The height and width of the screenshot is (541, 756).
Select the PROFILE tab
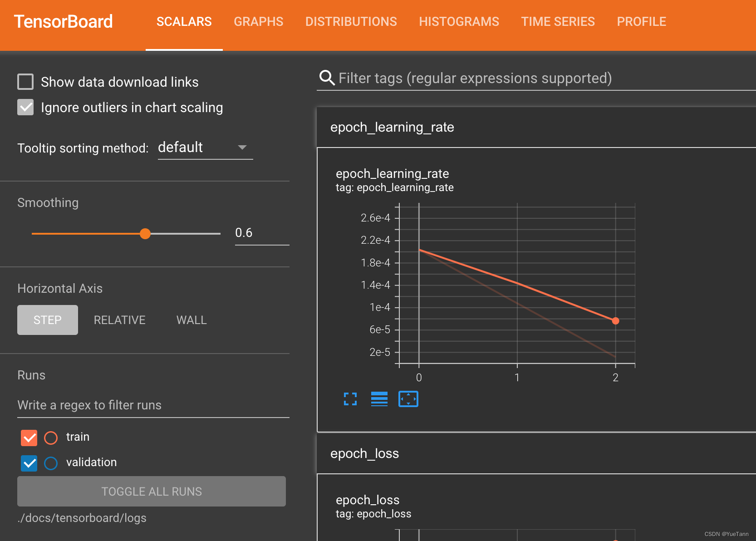click(x=641, y=21)
